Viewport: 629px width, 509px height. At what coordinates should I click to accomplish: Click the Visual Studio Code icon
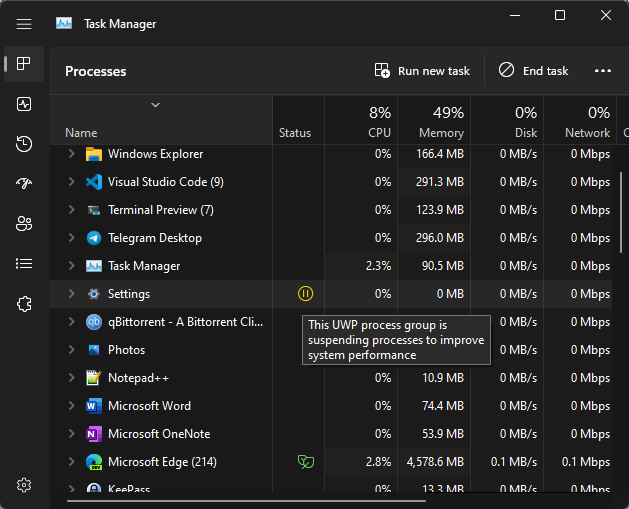pyautogui.click(x=94, y=182)
